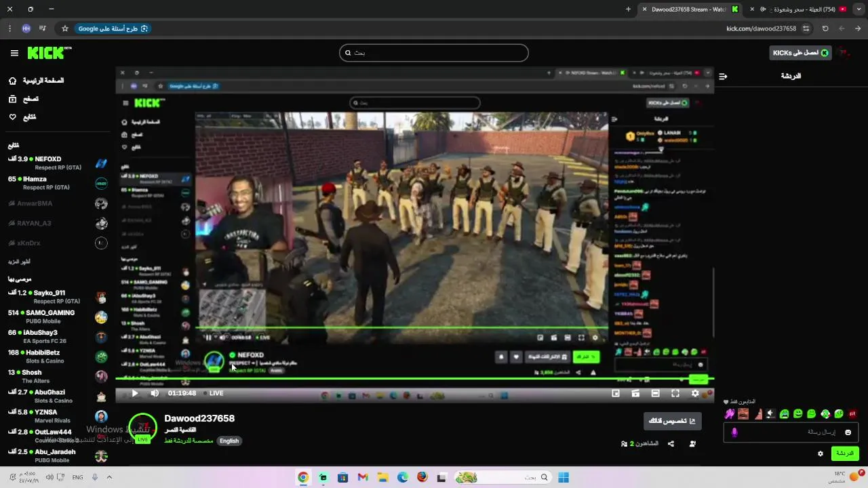Create a clip with clip icon
This screenshot has height=488, width=868.
(x=635, y=393)
